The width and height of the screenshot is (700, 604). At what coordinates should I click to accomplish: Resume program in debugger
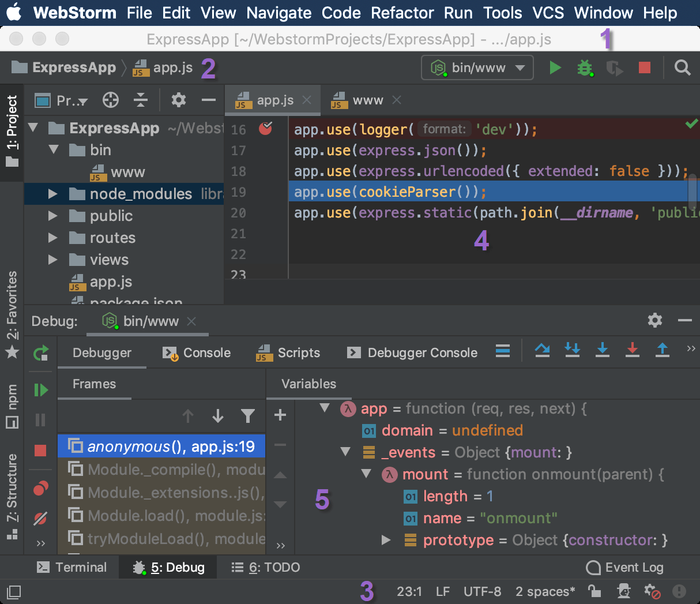(x=40, y=390)
